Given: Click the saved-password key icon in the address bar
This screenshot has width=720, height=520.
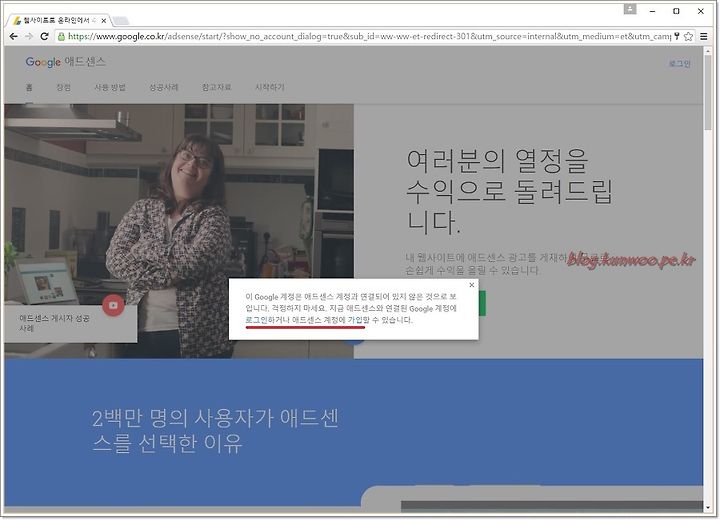Looking at the screenshot, I should click(x=676, y=36).
